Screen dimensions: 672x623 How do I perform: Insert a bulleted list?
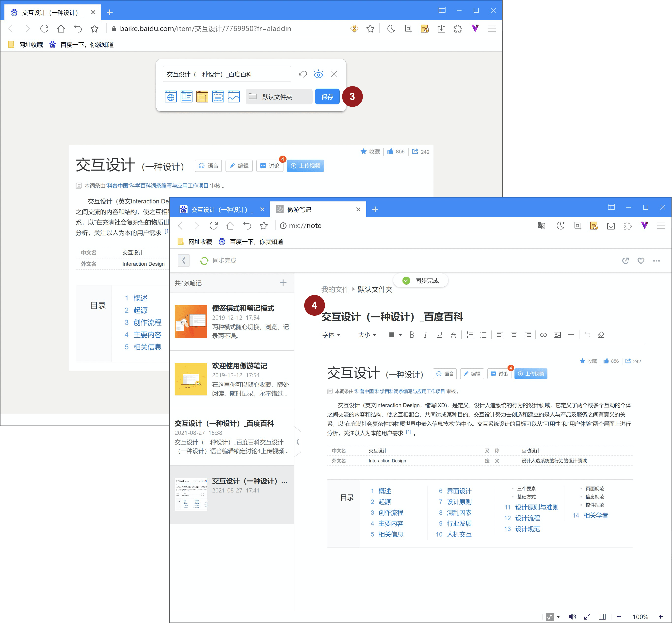coord(483,335)
